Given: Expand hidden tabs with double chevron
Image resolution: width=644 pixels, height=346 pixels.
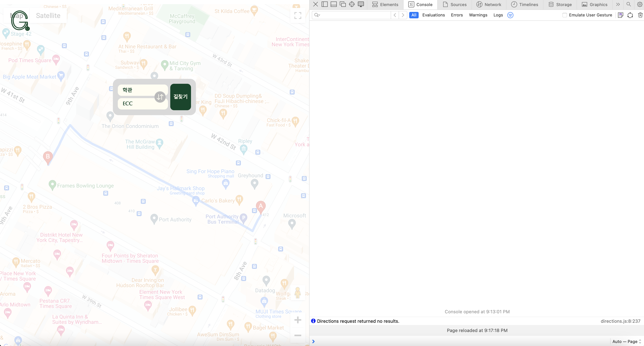Looking at the screenshot, I should click(618, 4).
